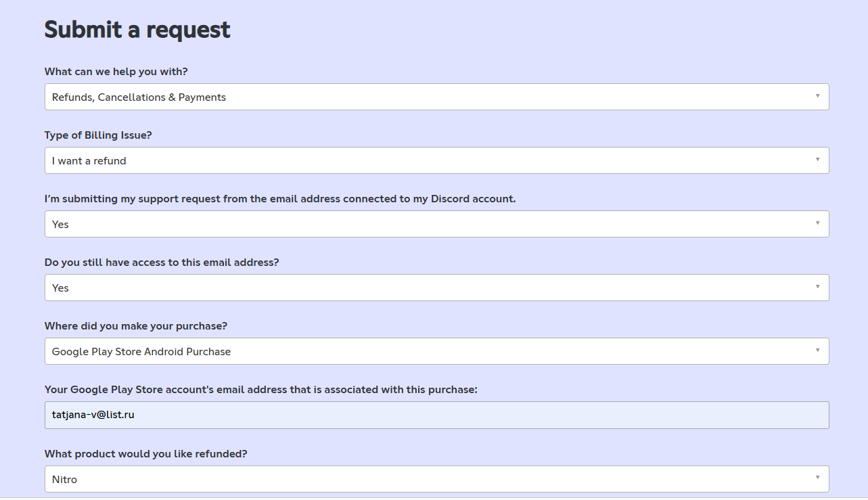Click the arrow icon of the purchase location dropdown

point(817,350)
